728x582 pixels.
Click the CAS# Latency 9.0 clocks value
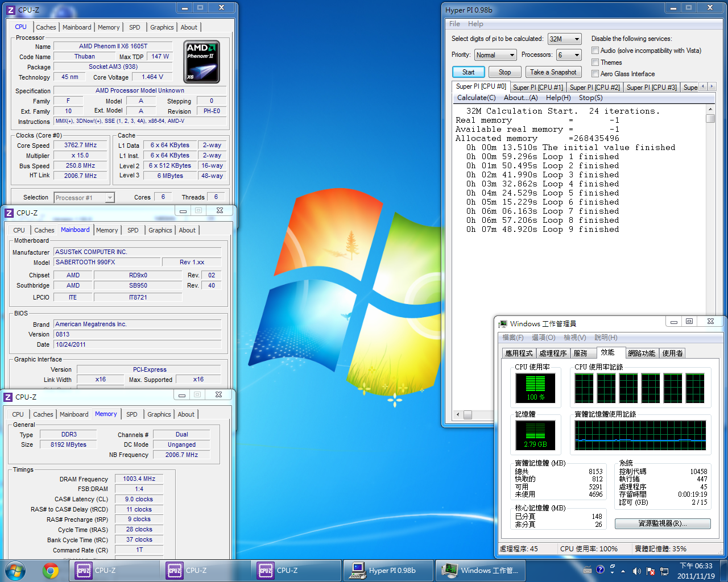coord(139,500)
